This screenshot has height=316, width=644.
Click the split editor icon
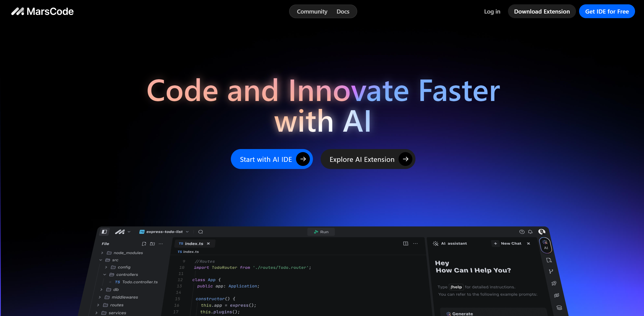pos(406,243)
